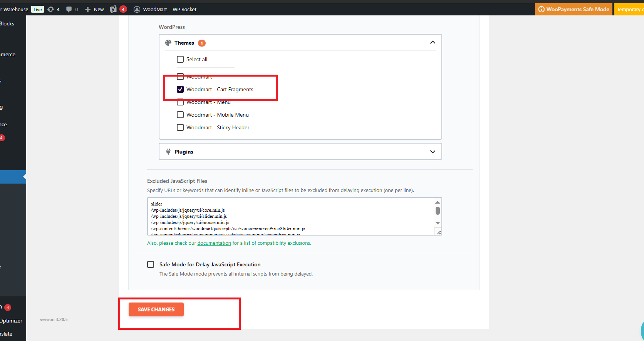Click the textarea scrollbar down arrow
This screenshot has width=644, height=341.
click(x=438, y=223)
